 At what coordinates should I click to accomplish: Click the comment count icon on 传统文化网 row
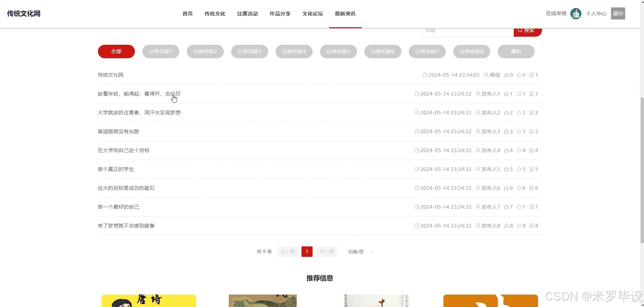(x=532, y=75)
